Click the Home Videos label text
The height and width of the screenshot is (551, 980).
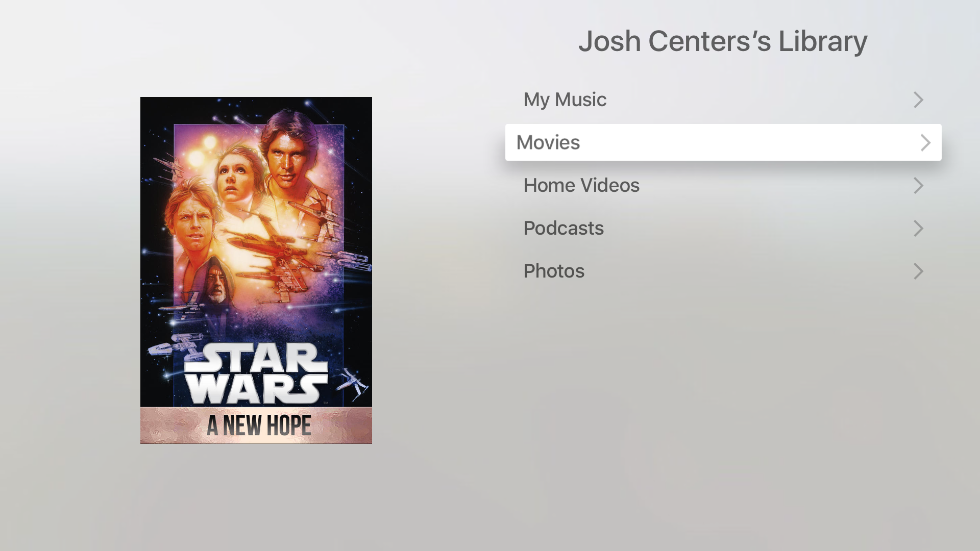point(581,185)
